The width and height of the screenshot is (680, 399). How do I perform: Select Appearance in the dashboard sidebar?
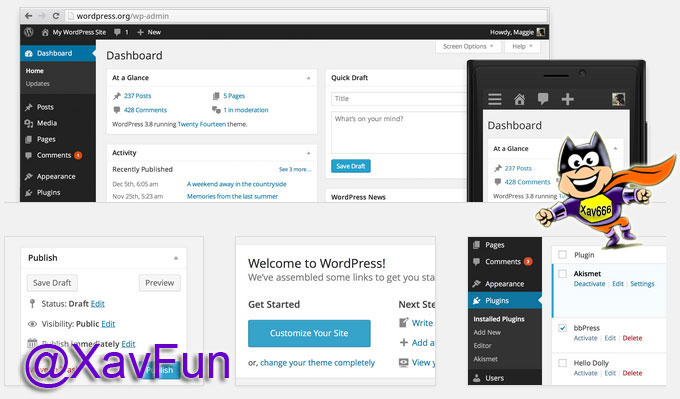pos(56,177)
